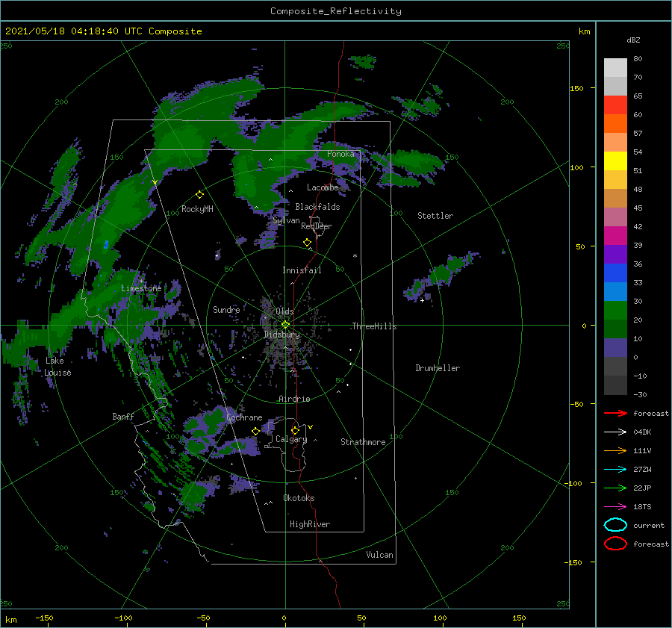The height and width of the screenshot is (628, 672).
Task: Pick the orange 60 dBZ color swatch
Action: coord(615,123)
